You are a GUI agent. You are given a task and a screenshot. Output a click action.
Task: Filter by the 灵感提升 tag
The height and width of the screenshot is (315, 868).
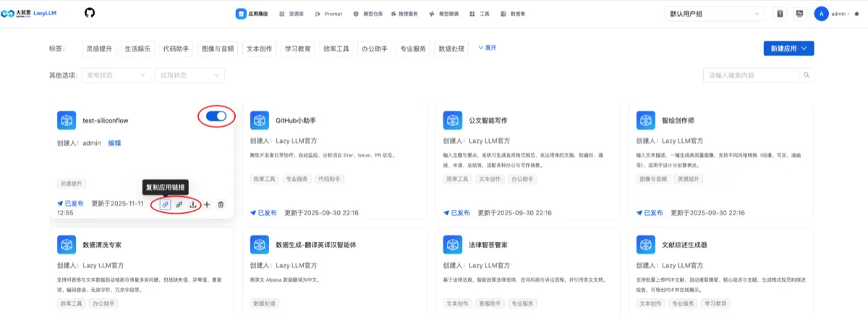(100, 49)
